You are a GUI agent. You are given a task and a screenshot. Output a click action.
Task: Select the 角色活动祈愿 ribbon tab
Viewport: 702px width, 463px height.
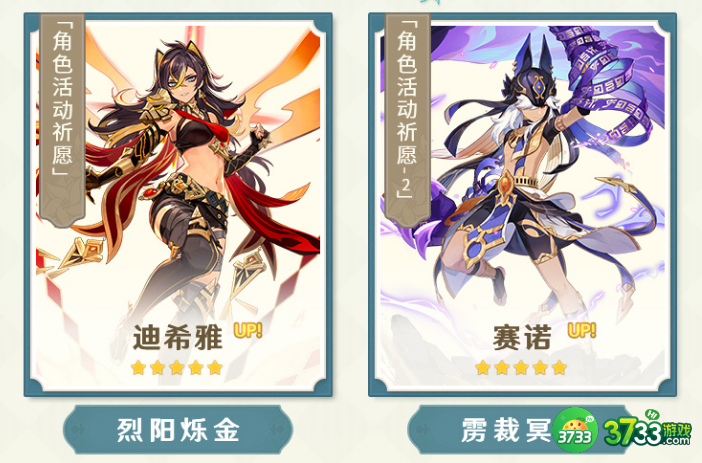point(62,119)
